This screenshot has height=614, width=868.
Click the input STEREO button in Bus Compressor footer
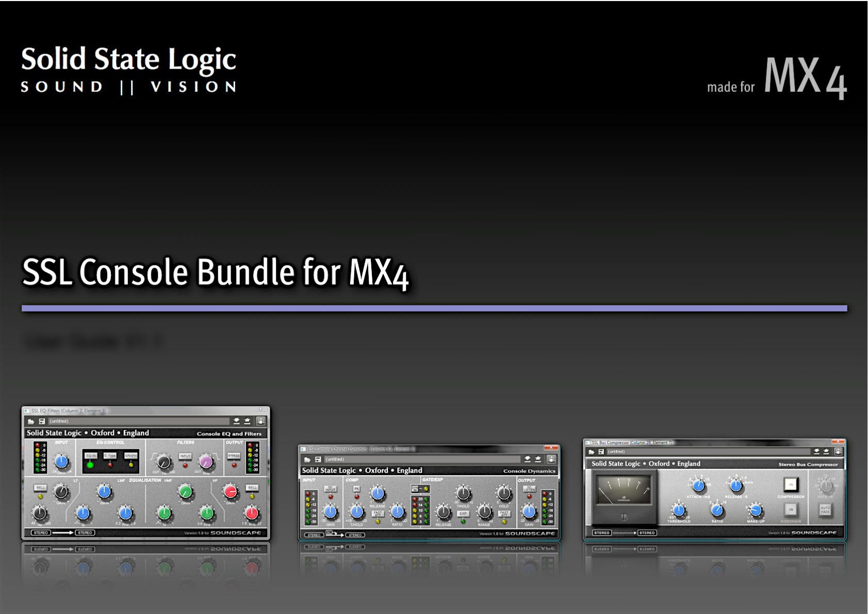coord(602,533)
